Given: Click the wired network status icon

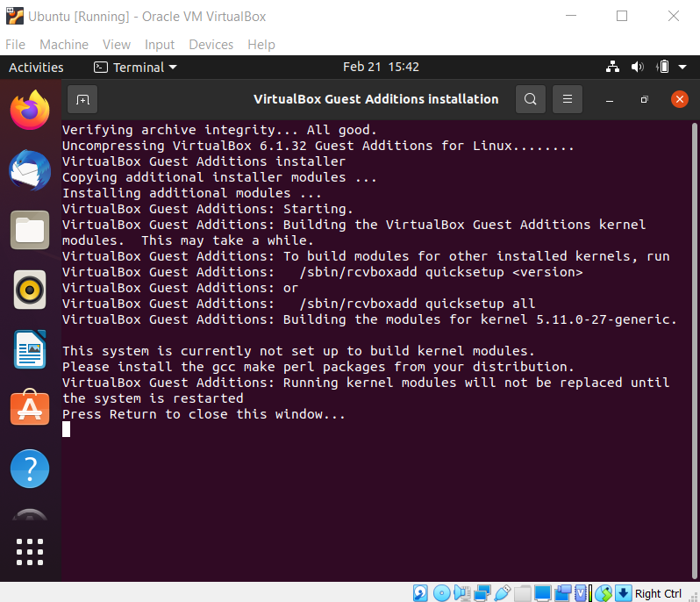Looking at the screenshot, I should point(612,67).
